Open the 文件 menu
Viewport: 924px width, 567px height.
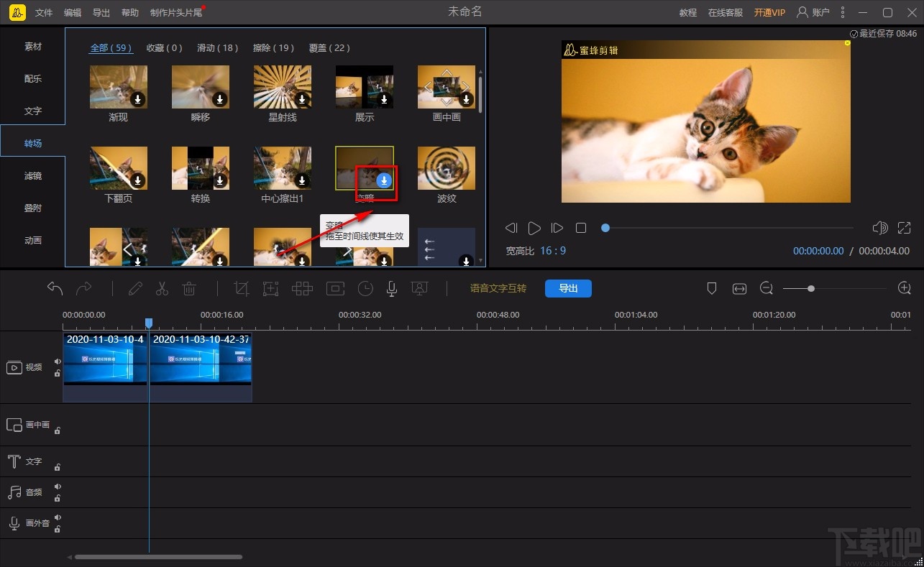[44, 13]
